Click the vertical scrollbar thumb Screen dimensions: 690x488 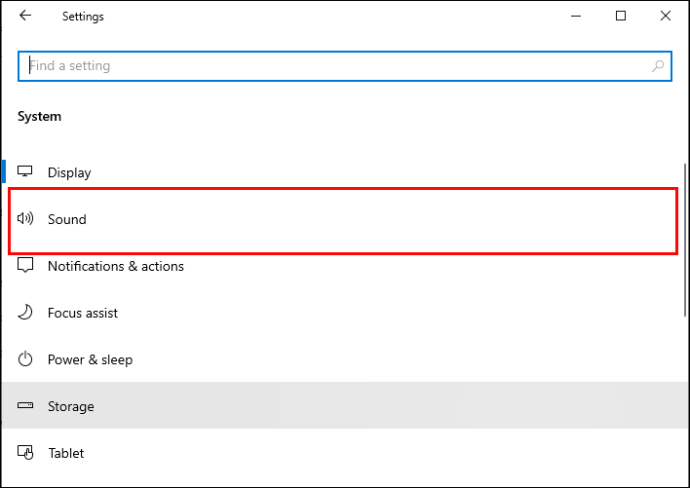pyautogui.click(x=685, y=240)
